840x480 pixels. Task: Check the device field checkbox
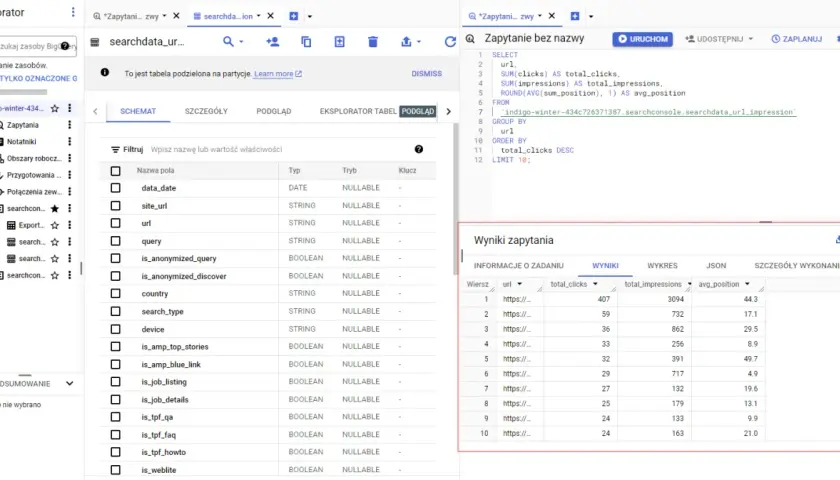pyautogui.click(x=115, y=329)
